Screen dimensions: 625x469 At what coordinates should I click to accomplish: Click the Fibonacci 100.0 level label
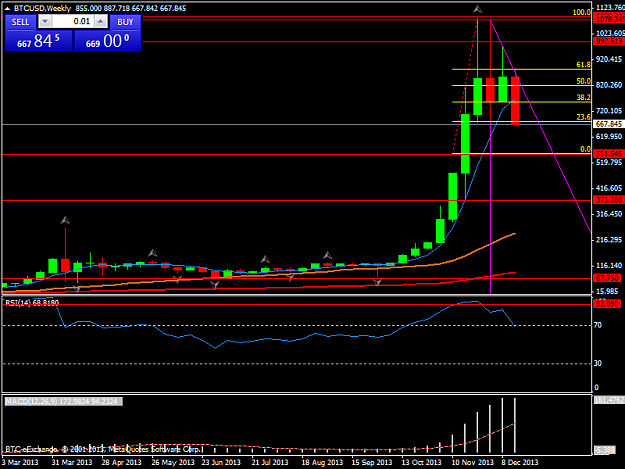[582, 12]
